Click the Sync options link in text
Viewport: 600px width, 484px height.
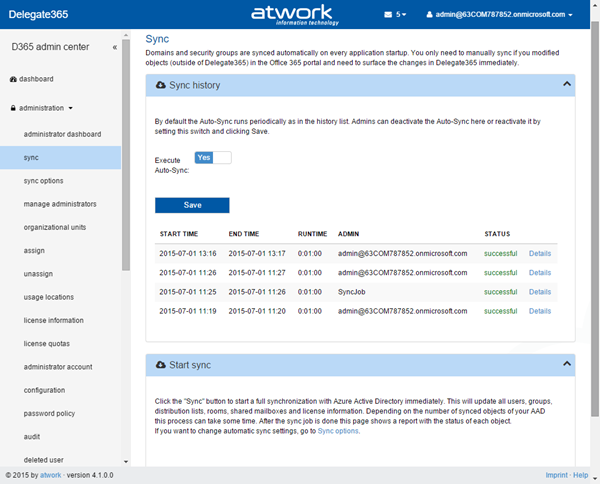pos(337,430)
